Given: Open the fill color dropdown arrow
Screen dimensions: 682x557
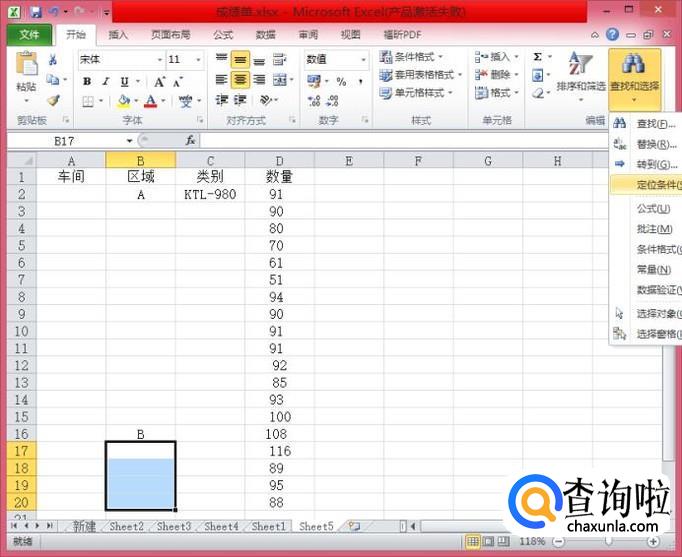Looking at the screenshot, I should click(136, 101).
